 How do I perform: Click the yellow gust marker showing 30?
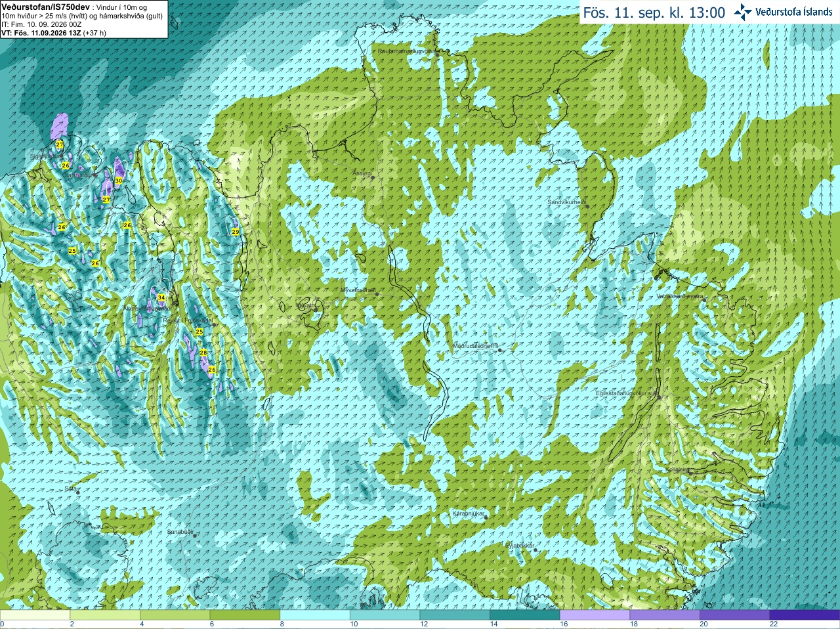pyautogui.click(x=119, y=180)
